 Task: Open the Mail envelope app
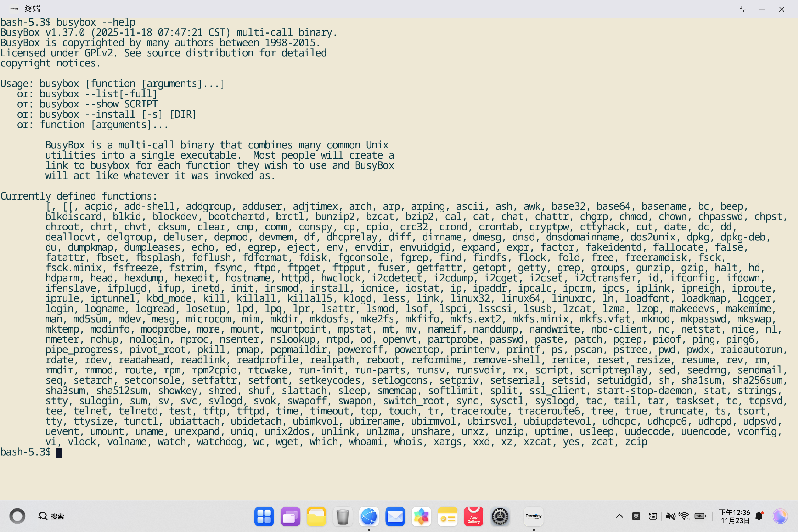(x=395, y=516)
